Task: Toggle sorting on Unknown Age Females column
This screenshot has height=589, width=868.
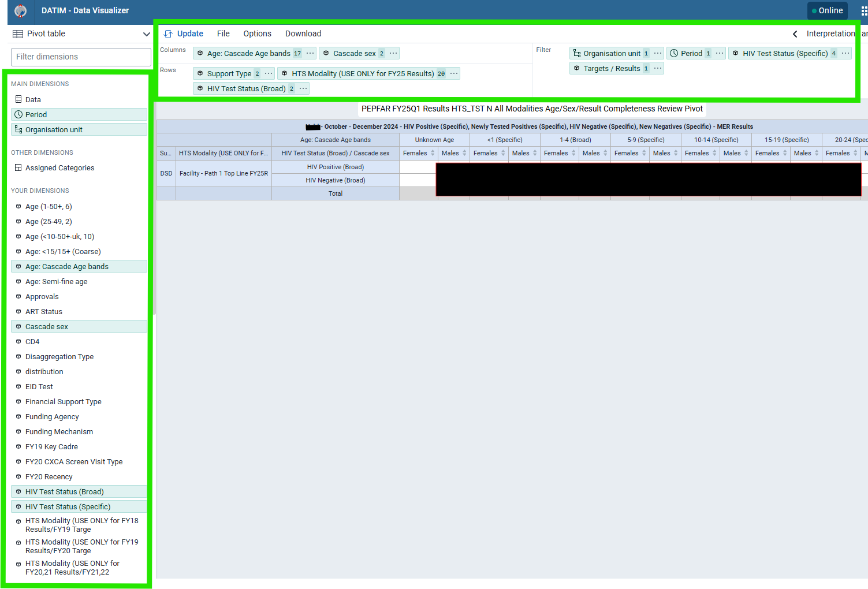Action: click(431, 153)
